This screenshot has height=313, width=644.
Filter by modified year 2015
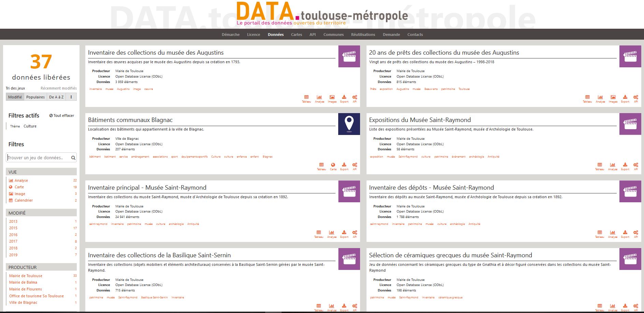click(13, 228)
